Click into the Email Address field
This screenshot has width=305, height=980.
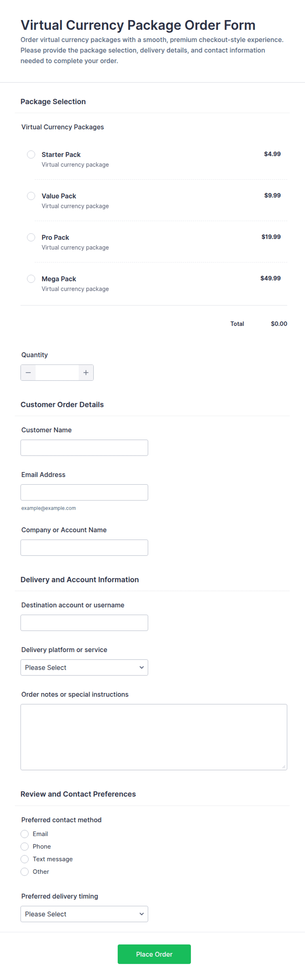(84, 492)
